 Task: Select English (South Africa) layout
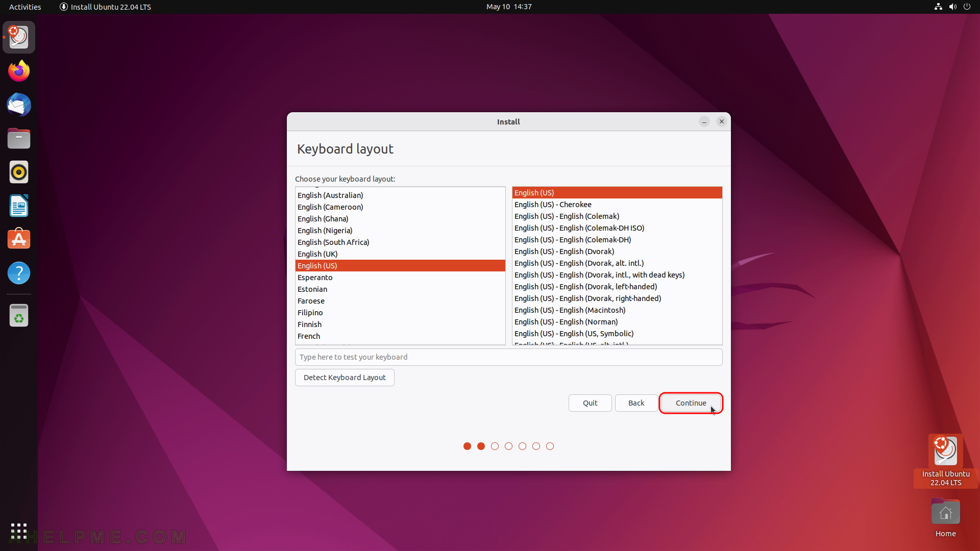pos(400,242)
